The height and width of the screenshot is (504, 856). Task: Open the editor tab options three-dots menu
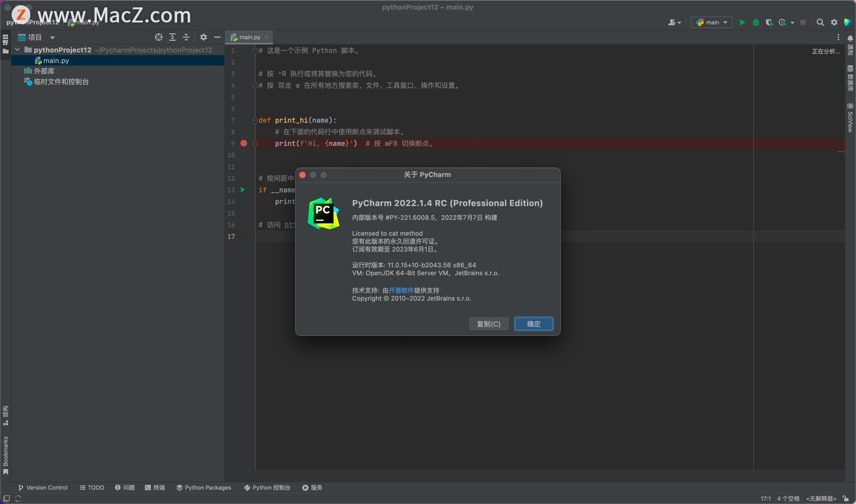838,37
